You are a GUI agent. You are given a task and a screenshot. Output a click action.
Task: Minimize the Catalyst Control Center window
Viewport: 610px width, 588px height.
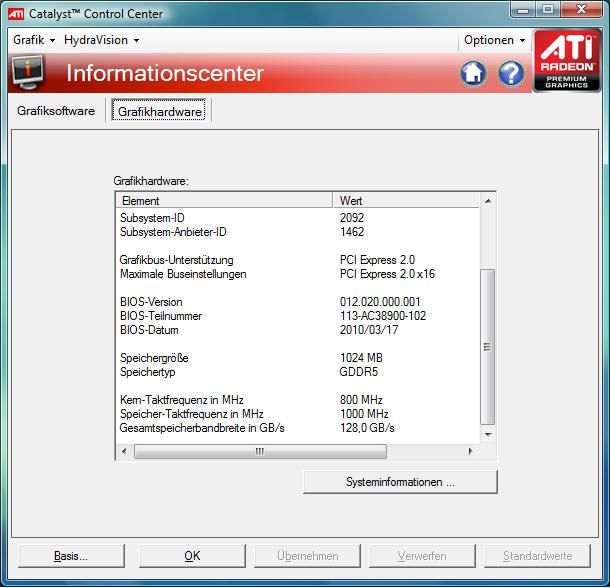pos(523,9)
